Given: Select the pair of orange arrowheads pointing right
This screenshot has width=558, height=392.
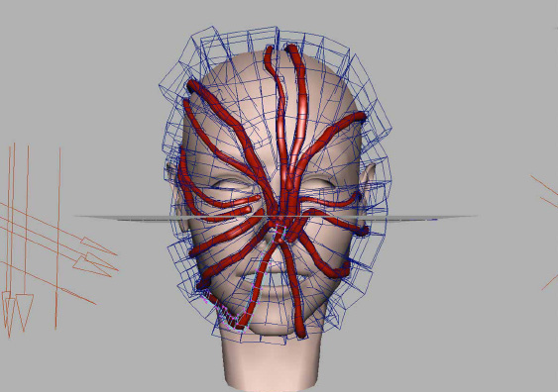Looking at the screenshot, I should point(95,256).
